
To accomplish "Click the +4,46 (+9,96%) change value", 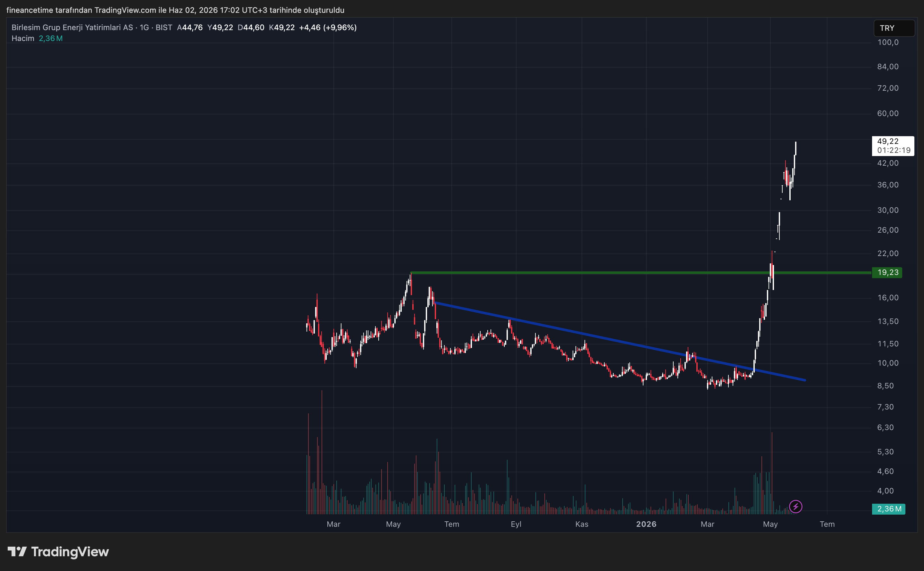I will point(328,28).
